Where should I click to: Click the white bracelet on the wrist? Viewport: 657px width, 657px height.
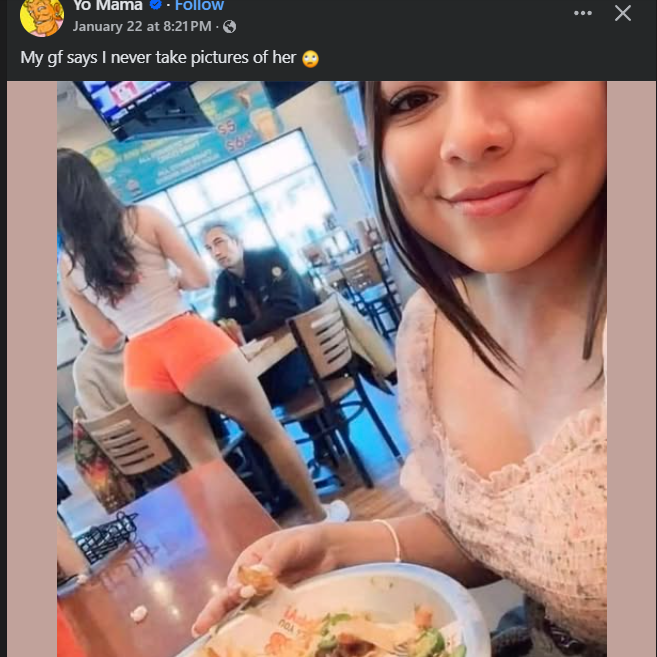[x=391, y=540]
